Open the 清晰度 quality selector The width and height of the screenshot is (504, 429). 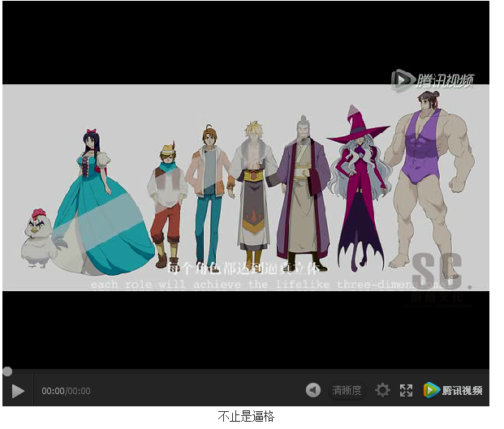point(347,391)
